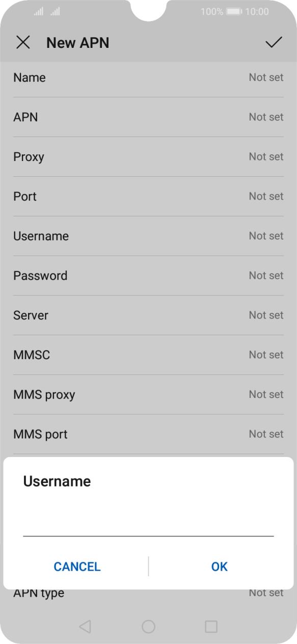297x644 pixels.
Task: Open the APN field settings
Action: (148, 117)
